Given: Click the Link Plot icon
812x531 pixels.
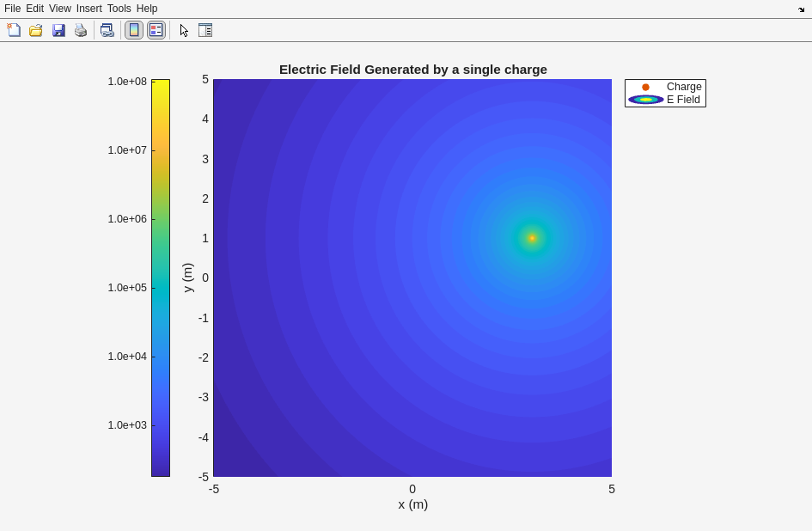Looking at the screenshot, I should [107, 30].
